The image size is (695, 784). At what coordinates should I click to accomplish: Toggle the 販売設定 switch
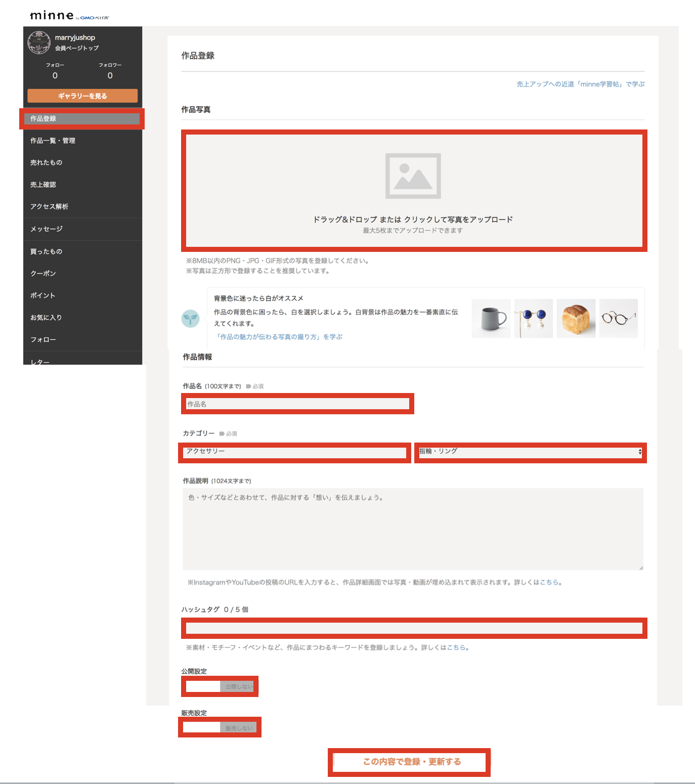pyautogui.click(x=220, y=727)
